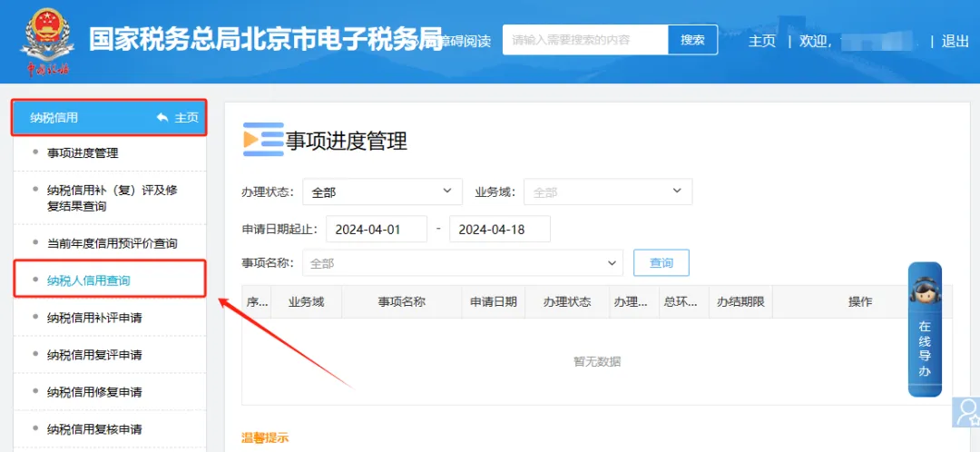The width and height of the screenshot is (980, 452).
Task: Click 退出 to log out
Action: pos(955,41)
